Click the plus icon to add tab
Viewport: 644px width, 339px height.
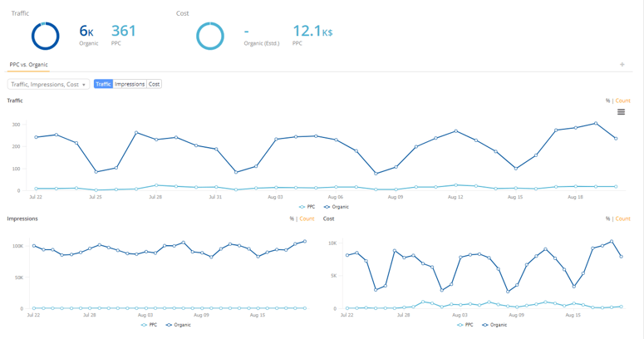click(622, 65)
